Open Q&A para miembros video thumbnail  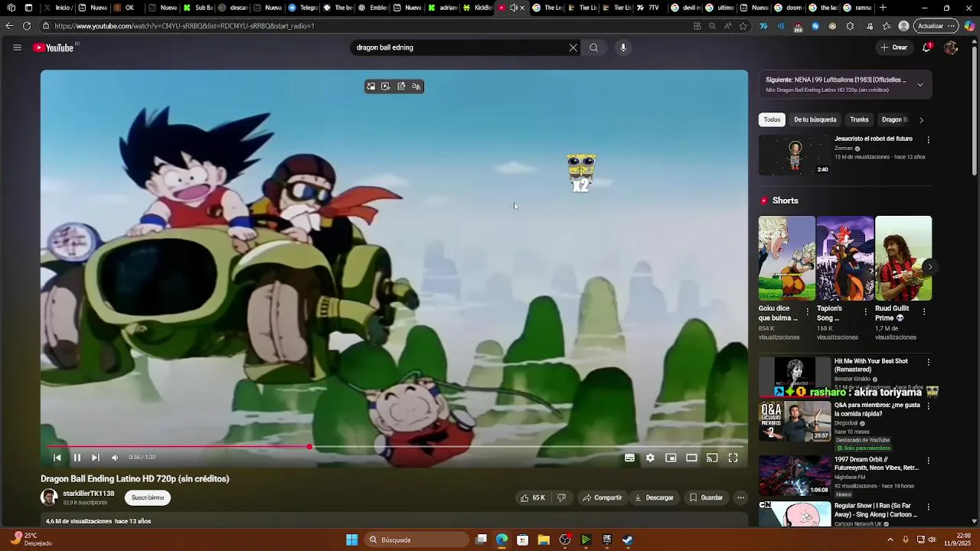click(795, 422)
